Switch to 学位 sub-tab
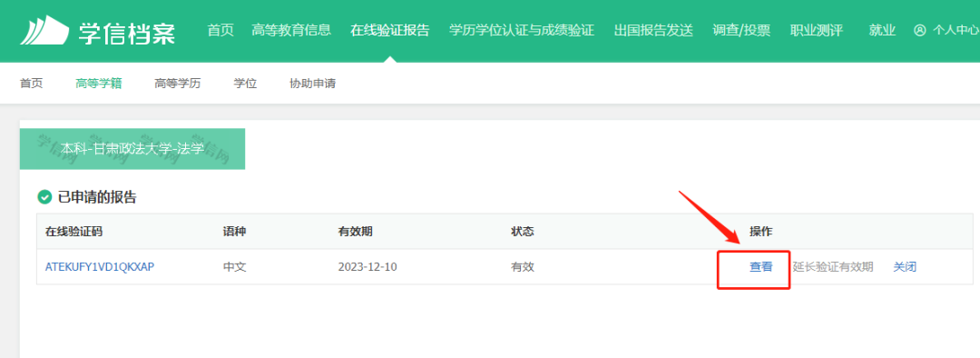Image resolution: width=980 pixels, height=358 pixels. (246, 84)
